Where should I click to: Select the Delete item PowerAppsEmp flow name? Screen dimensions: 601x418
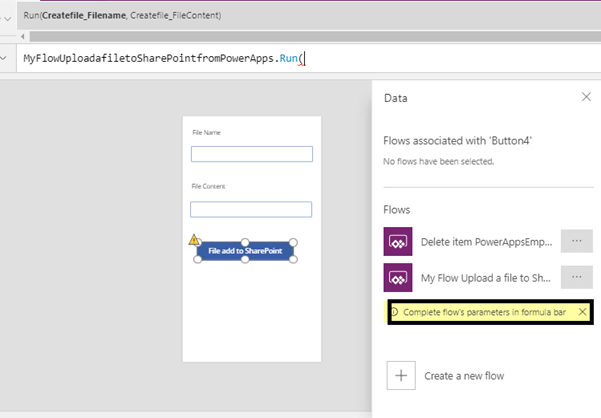[483, 242]
